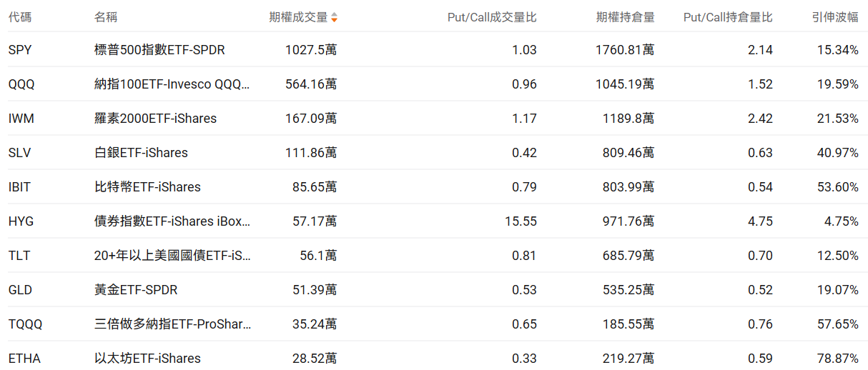Viewport: 868px width, 370px height.
Task: Open 標普500指數ETF-SPDR name link
Action: pos(164,50)
